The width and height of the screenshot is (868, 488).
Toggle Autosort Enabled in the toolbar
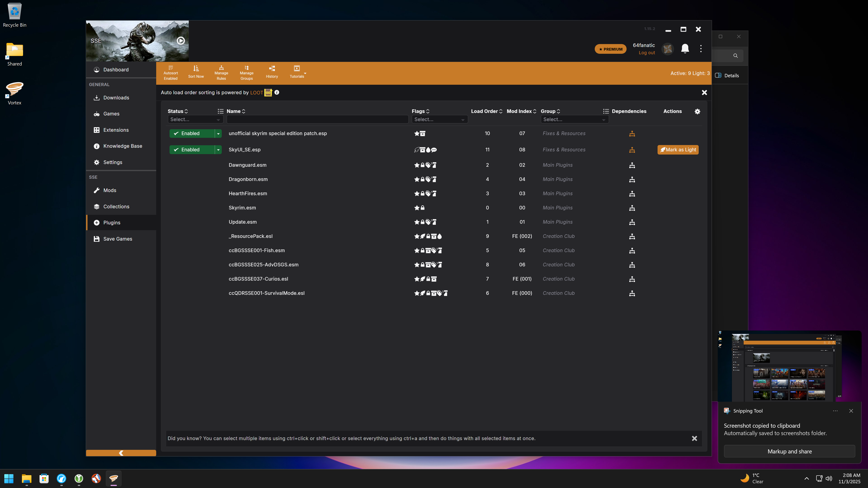[170, 72]
